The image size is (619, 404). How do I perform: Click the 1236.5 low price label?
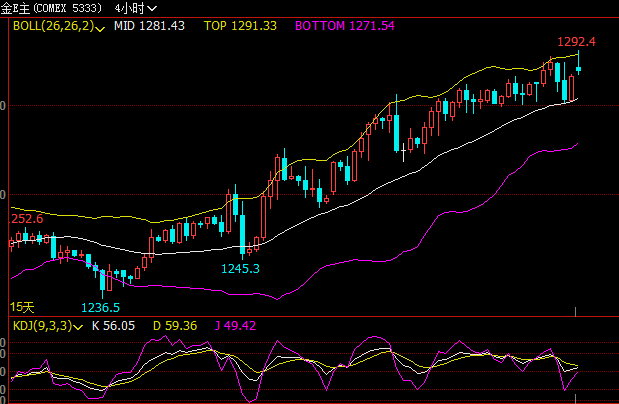100,308
